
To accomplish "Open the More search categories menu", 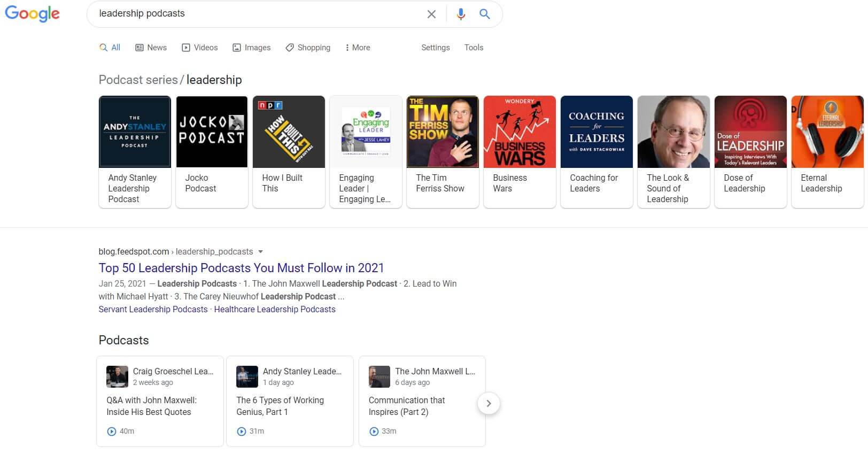I will pos(358,48).
